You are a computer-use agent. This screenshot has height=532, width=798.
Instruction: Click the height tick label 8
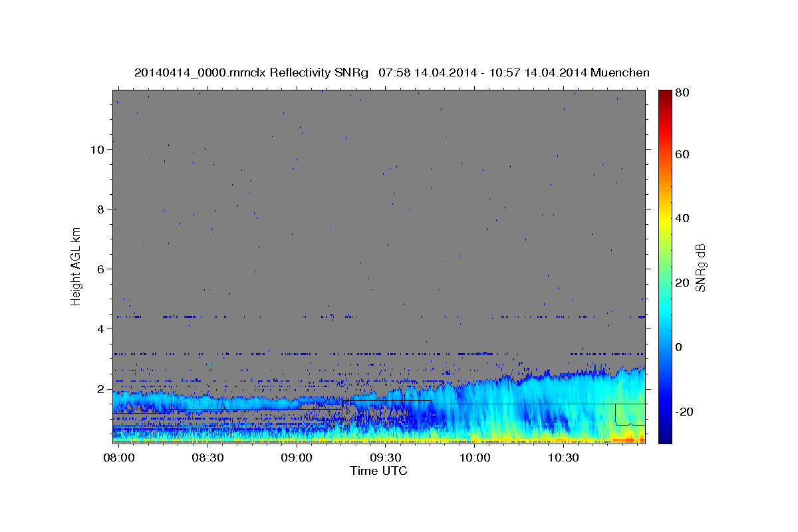pos(101,209)
